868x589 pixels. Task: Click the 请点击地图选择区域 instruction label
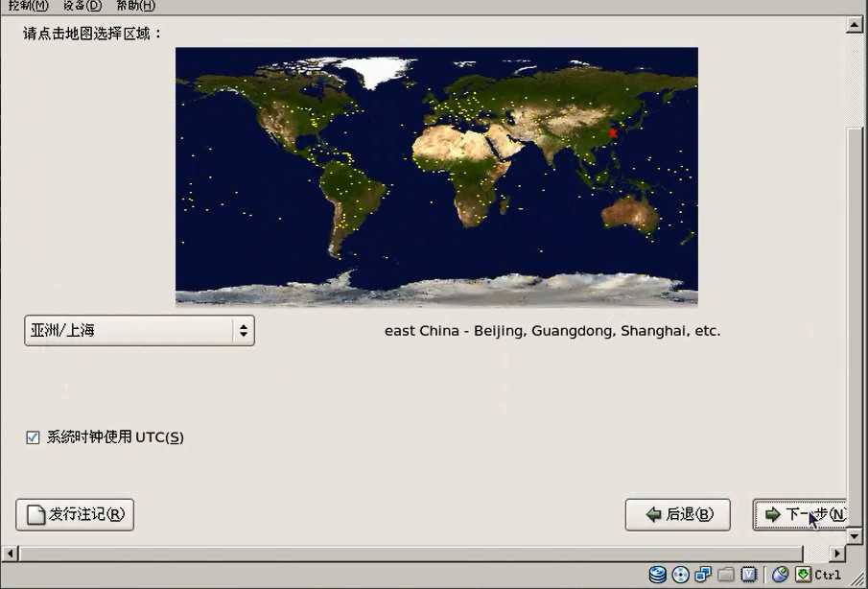(93, 34)
